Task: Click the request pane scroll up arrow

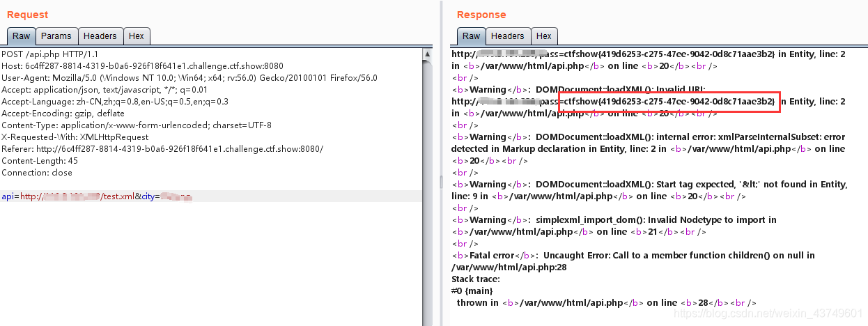Action: click(428, 54)
